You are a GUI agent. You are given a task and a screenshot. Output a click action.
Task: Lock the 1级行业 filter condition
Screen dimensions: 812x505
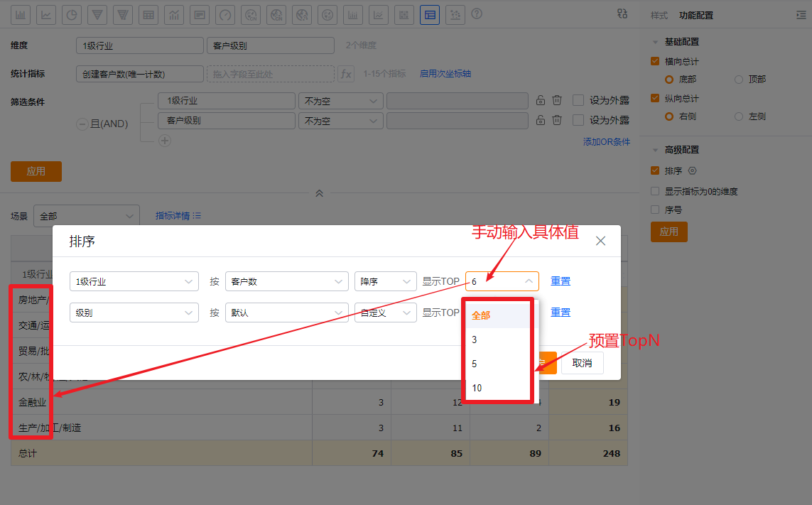click(x=541, y=100)
